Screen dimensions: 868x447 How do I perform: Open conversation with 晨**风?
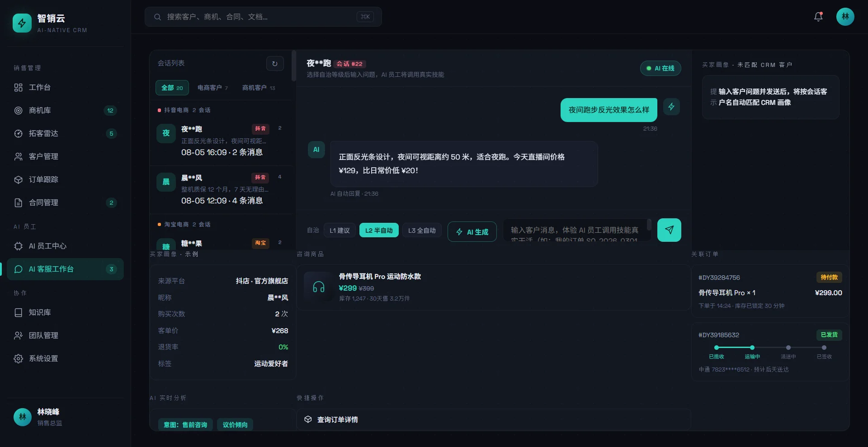[x=222, y=189]
